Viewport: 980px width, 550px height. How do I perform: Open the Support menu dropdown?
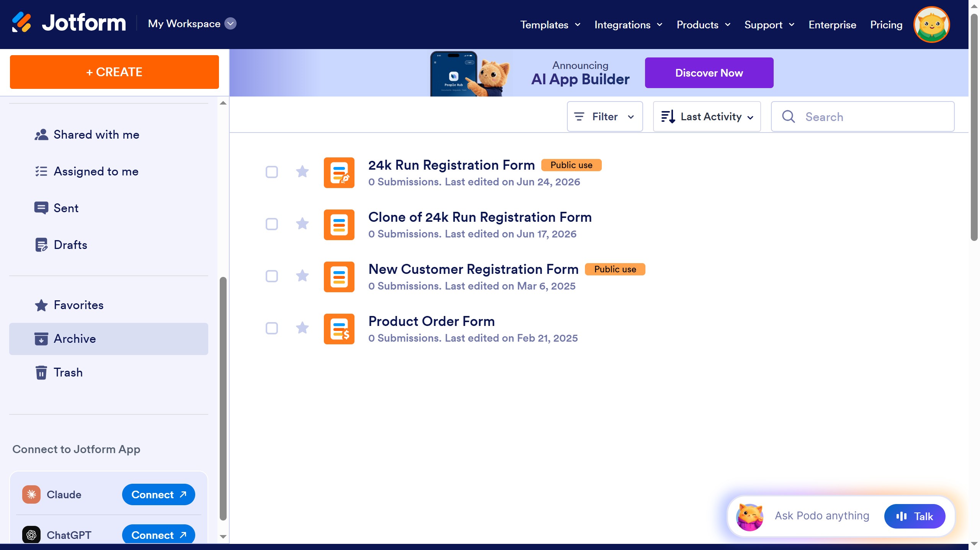point(769,25)
